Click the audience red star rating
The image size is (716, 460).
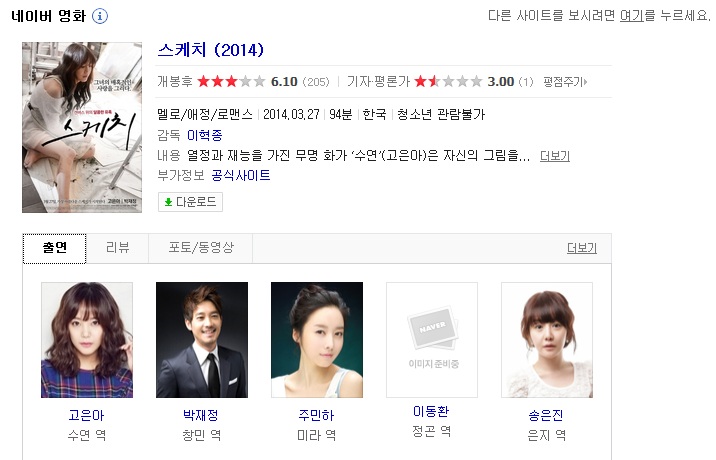tap(232, 82)
